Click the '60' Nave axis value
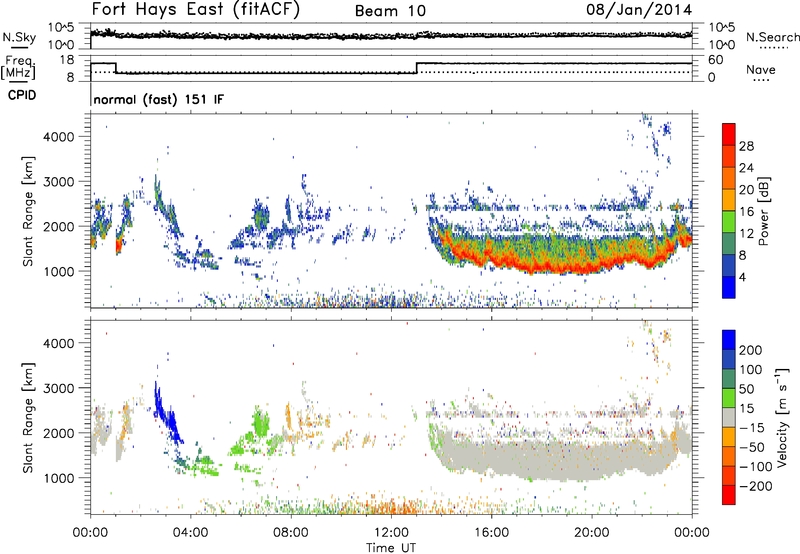Viewport: 800px width, 554px height. [715, 60]
